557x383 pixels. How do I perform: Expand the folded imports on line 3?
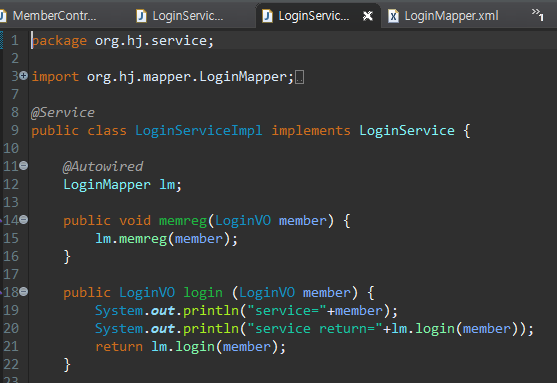pyautogui.click(x=23, y=76)
